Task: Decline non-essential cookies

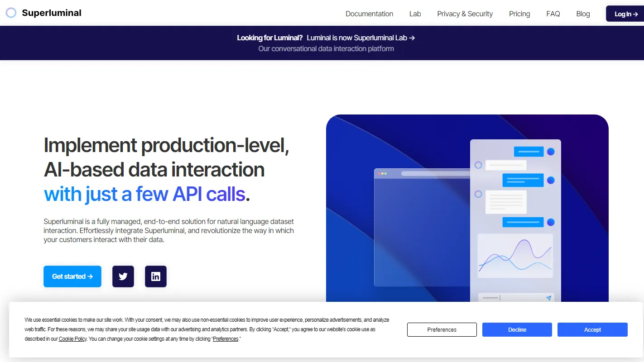Action: click(x=517, y=329)
